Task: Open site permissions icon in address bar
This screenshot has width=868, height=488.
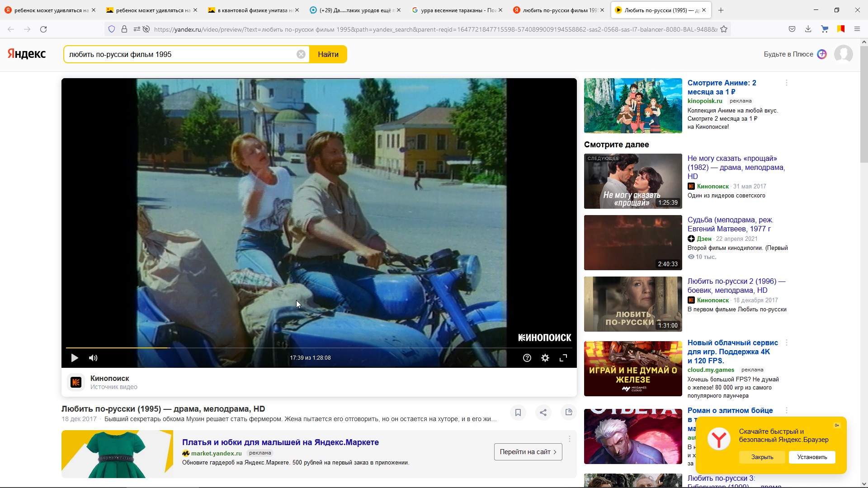Action: pos(137,29)
